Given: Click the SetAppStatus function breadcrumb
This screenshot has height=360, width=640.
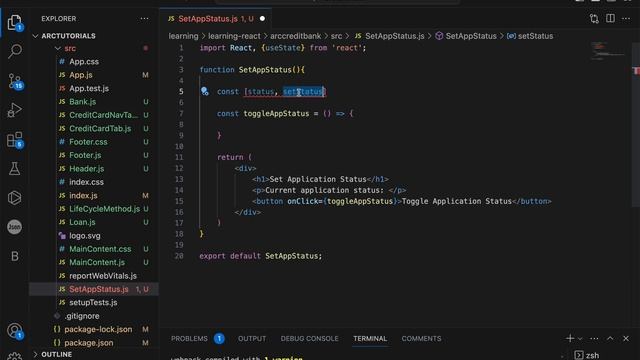Looking at the screenshot, I should click(471, 36).
